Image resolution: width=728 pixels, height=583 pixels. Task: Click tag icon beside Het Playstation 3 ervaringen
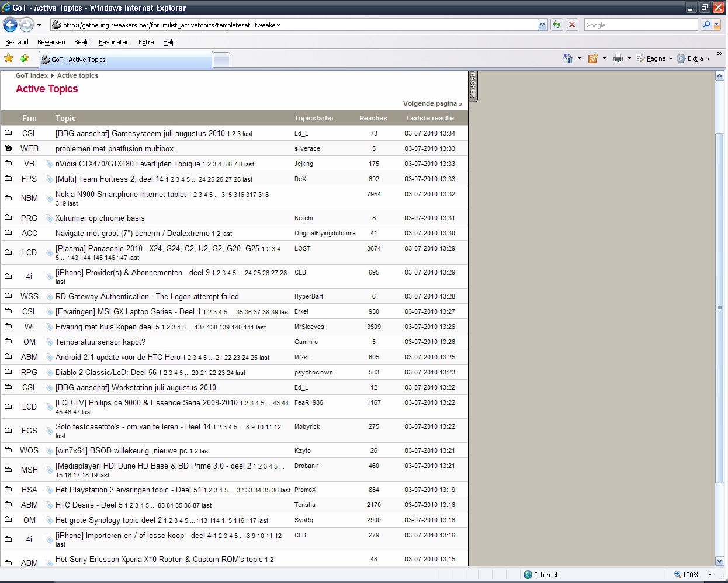click(x=49, y=490)
